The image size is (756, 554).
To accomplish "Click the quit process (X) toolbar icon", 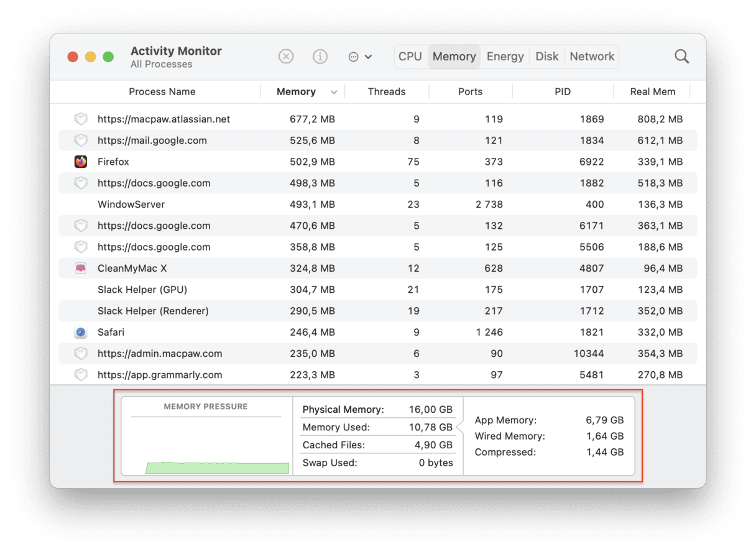I will coord(286,56).
